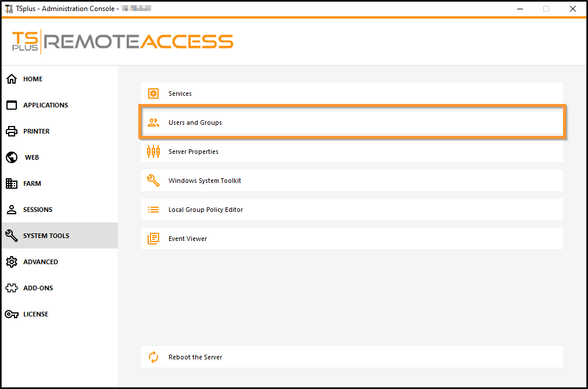588x389 pixels.
Task: Select the Sessions user icon
Action: click(11, 210)
